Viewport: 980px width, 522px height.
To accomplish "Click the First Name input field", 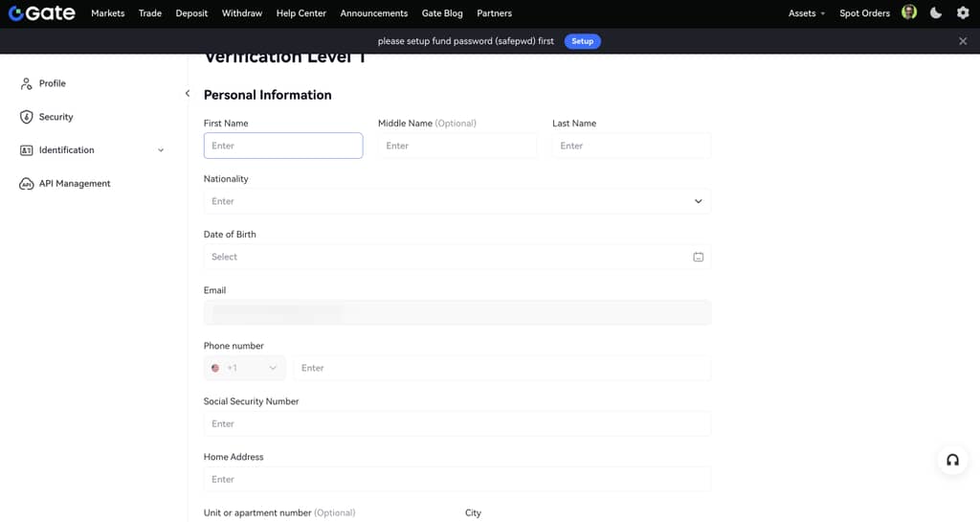I will 283,146.
